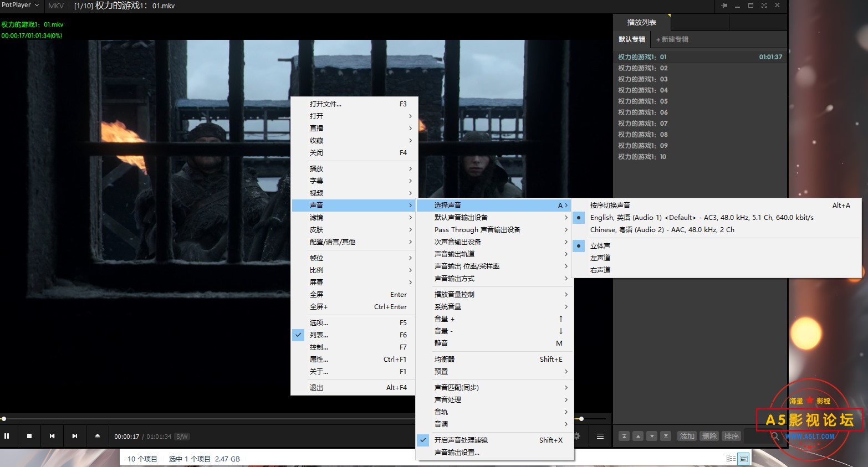Click 音量 + menu entry

[494, 319]
